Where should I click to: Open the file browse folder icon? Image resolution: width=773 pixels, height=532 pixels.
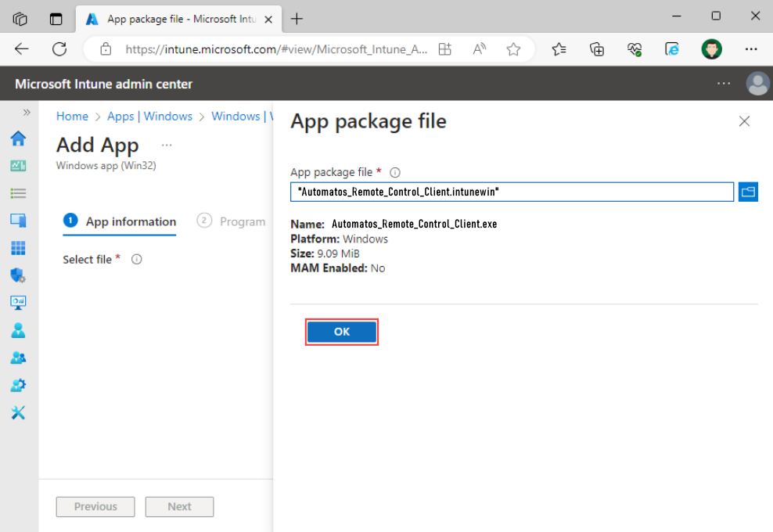point(748,192)
